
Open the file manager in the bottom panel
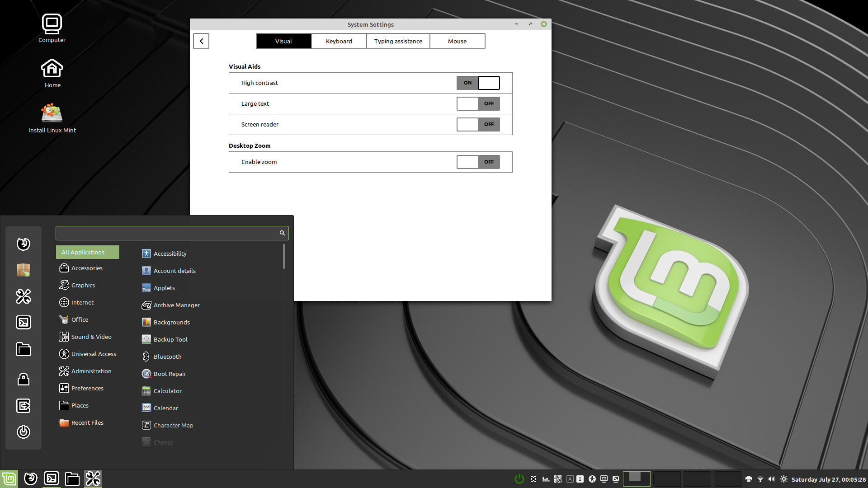point(72,479)
